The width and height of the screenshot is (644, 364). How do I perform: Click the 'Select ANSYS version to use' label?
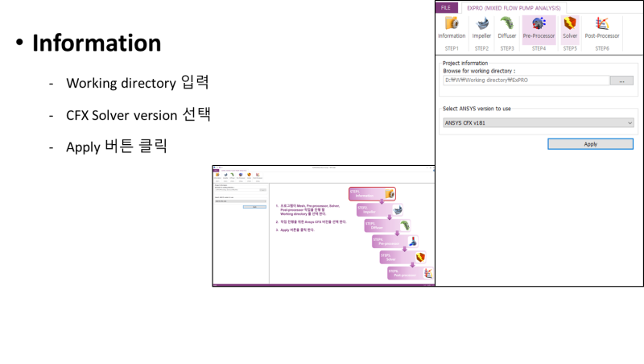point(477,109)
